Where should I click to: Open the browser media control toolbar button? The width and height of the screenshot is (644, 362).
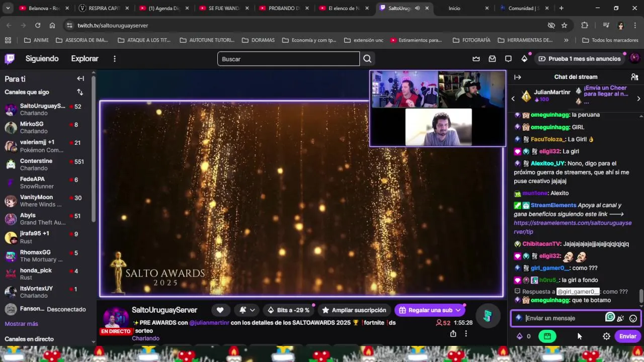point(606,25)
